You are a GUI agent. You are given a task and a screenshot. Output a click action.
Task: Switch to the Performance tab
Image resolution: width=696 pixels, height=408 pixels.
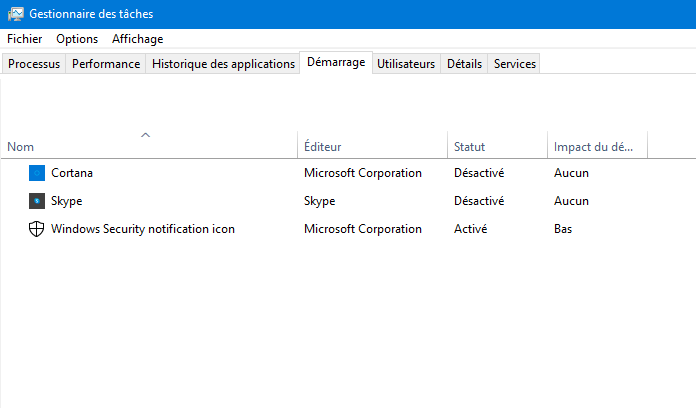pos(106,64)
